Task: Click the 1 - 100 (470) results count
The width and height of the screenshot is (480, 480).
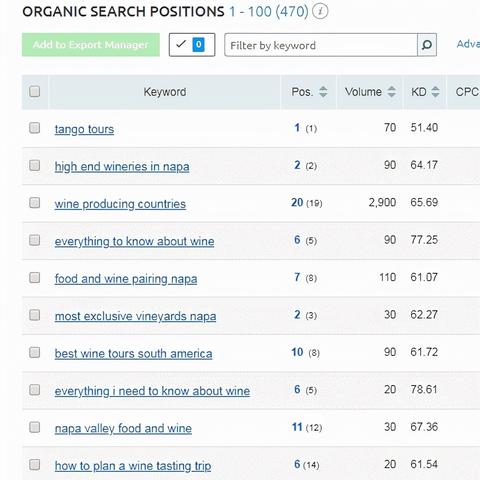Action: (269, 12)
